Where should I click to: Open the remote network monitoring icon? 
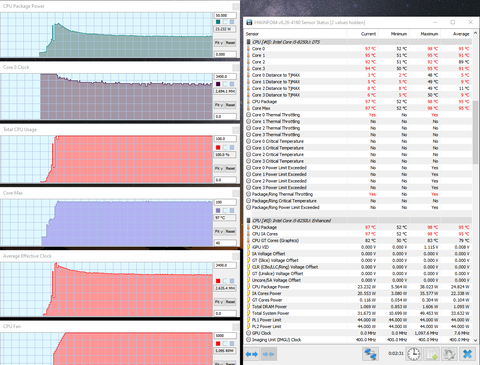pyautogui.click(x=370, y=354)
